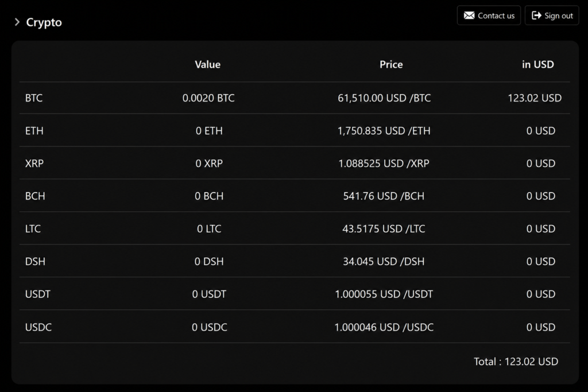The width and height of the screenshot is (588, 392).
Task: Select the ETH row label
Action: [x=34, y=131]
